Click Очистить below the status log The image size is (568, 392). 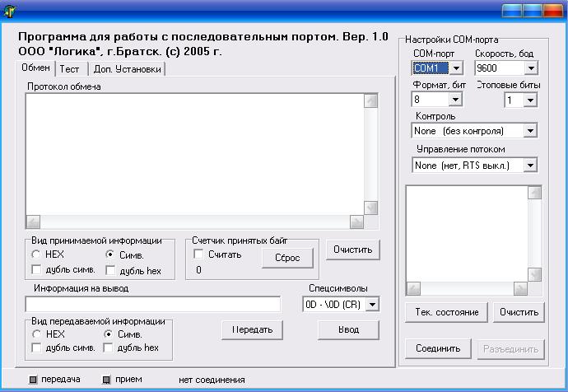point(519,312)
